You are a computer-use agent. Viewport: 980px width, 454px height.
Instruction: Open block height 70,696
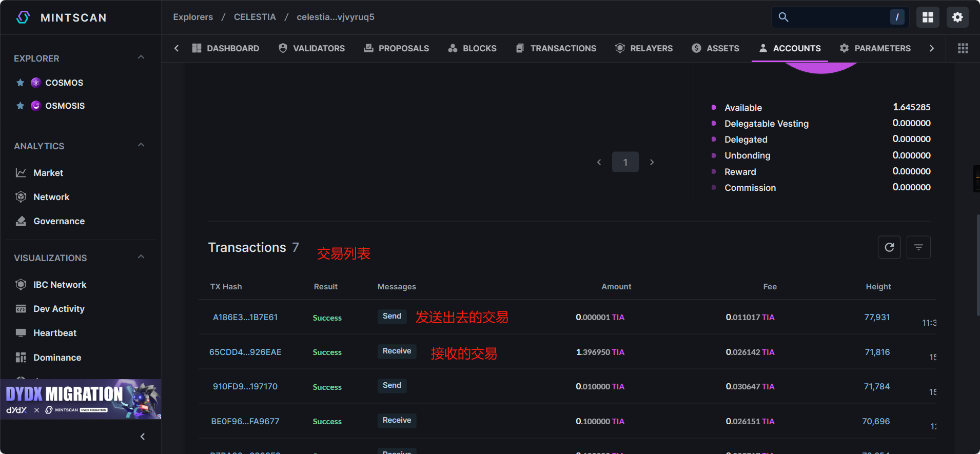(876, 421)
